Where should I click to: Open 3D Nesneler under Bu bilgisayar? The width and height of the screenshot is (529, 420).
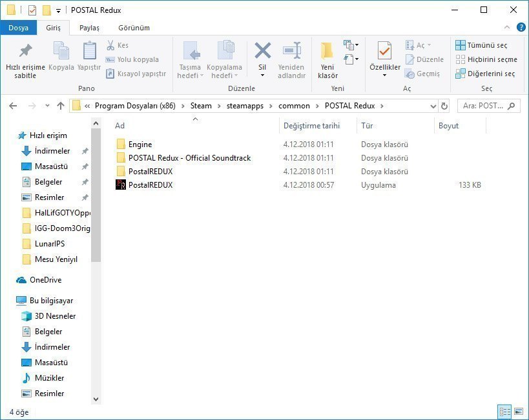[55, 316]
